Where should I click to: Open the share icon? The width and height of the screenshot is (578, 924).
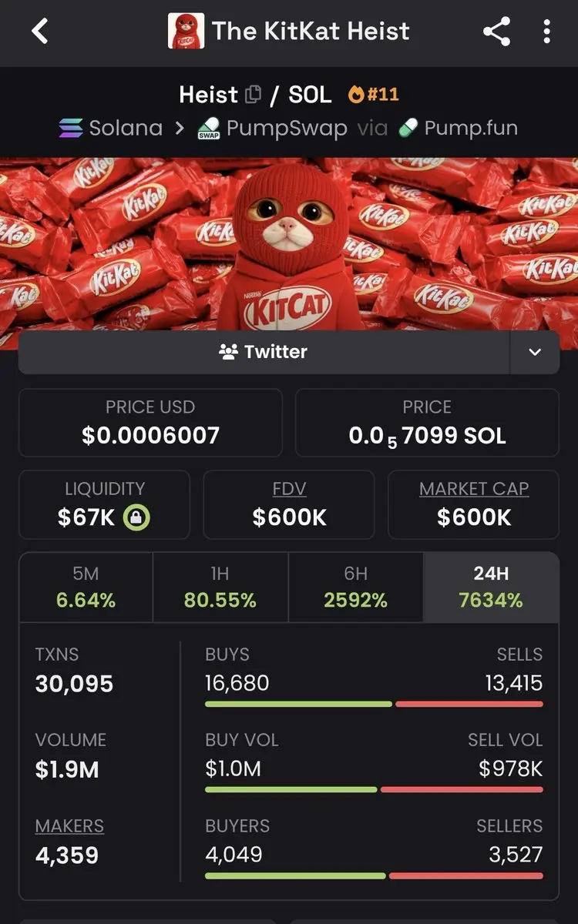point(497,32)
